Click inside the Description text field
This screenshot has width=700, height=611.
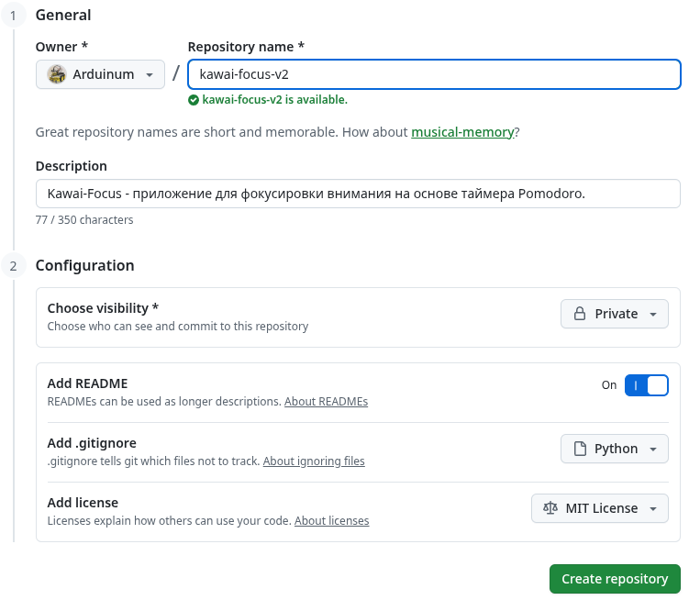coord(358,194)
